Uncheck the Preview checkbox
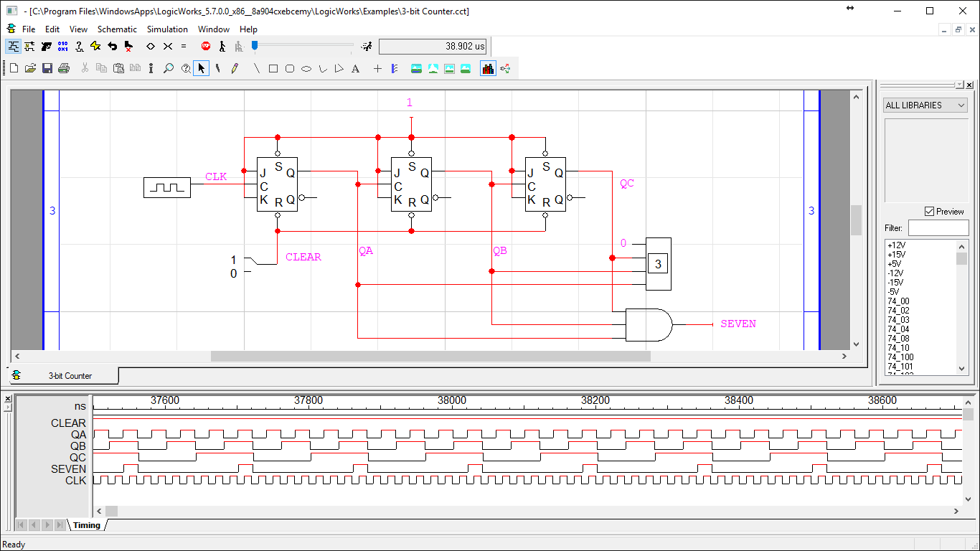 [x=930, y=212]
